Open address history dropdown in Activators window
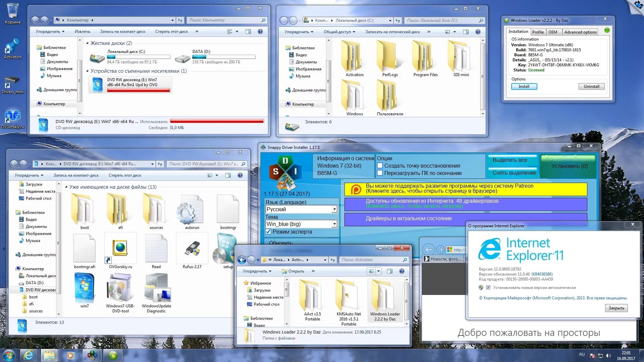 click(325, 260)
